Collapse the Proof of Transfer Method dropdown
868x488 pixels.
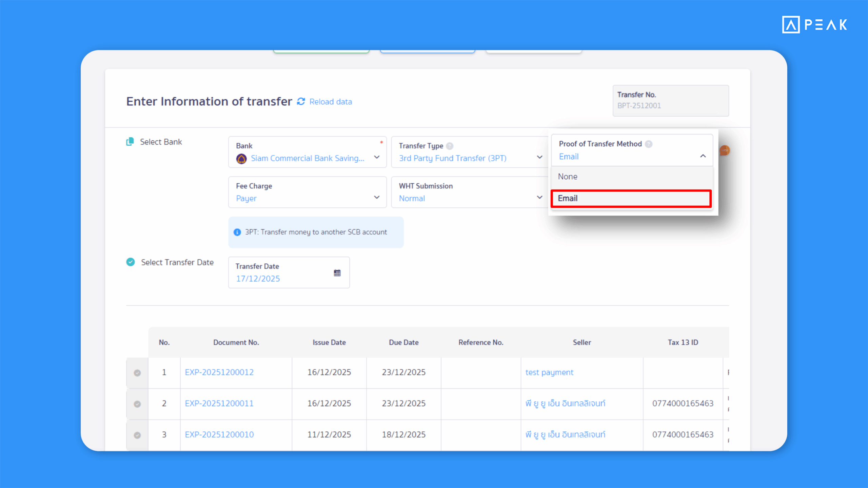pyautogui.click(x=703, y=156)
